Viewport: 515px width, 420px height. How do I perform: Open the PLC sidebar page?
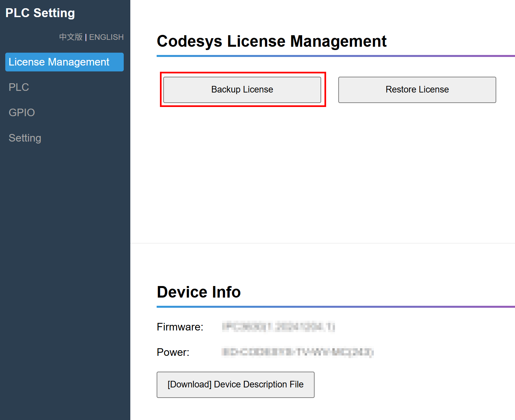[x=19, y=87]
